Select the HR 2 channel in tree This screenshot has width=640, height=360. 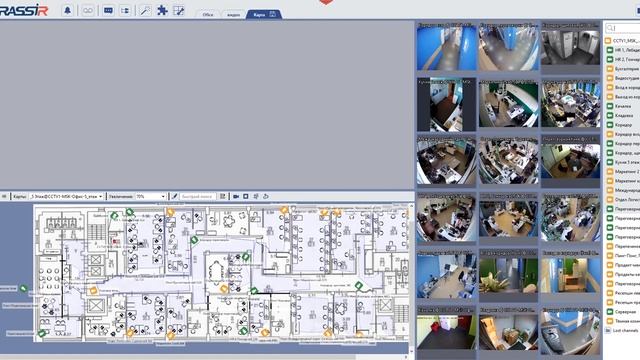pyautogui.click(x=623, y=60)
